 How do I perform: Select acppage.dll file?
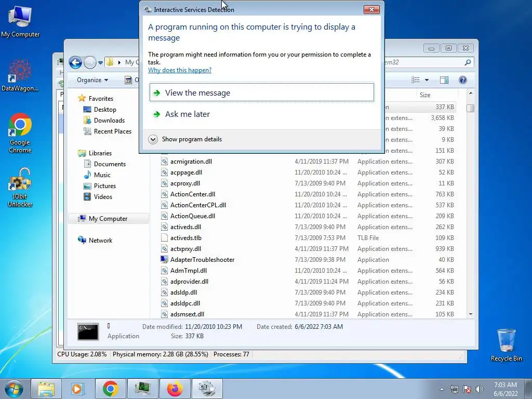coord(308,172)
